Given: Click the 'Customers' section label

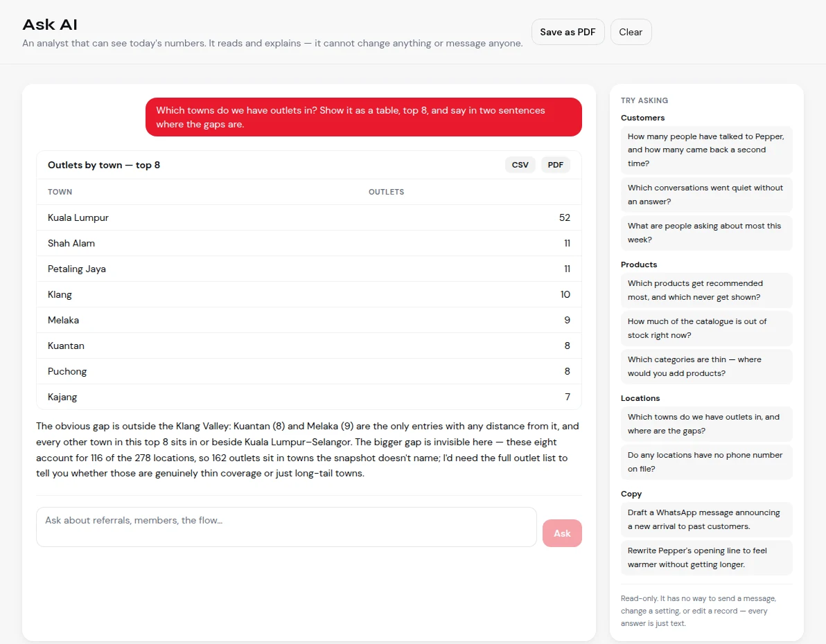Looking at the screenshot, I should (642, 118).
